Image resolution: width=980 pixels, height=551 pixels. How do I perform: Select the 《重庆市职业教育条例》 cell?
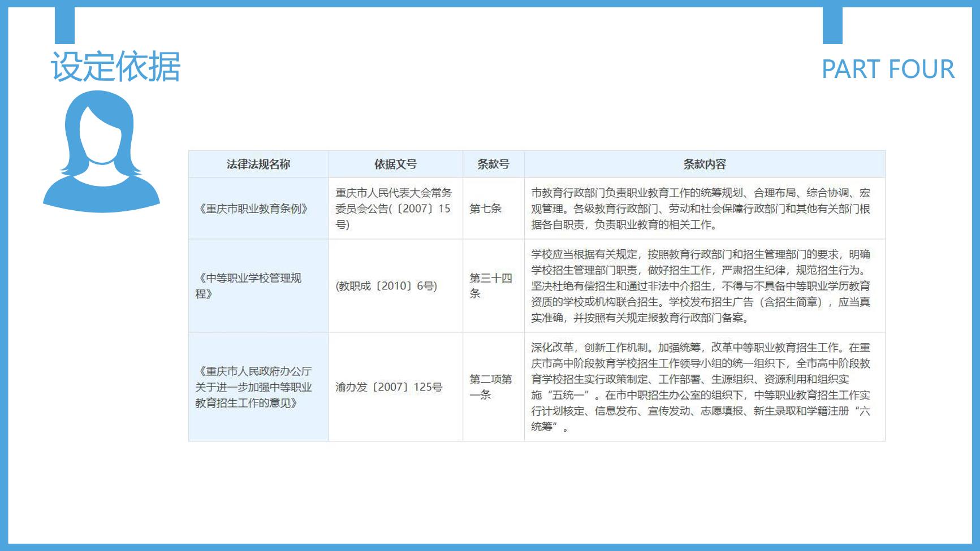[x=258, y=209]
